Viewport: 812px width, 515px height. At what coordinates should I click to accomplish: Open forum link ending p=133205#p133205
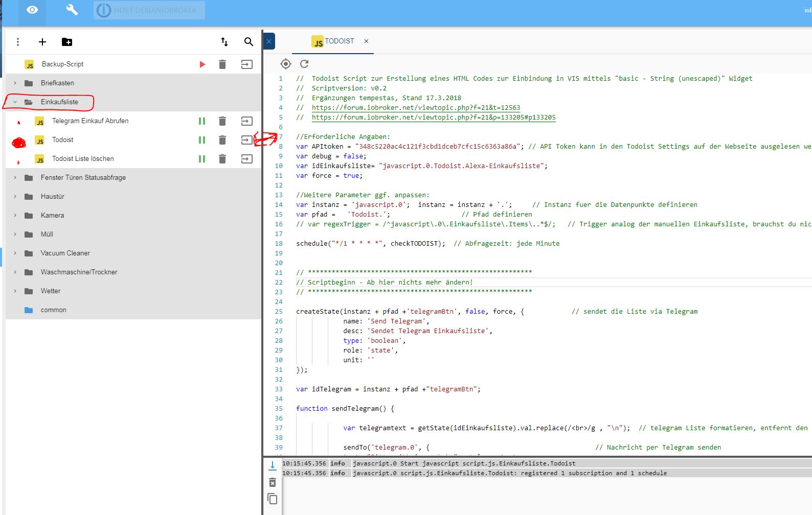pyautogui.click(x=434, y=118)
